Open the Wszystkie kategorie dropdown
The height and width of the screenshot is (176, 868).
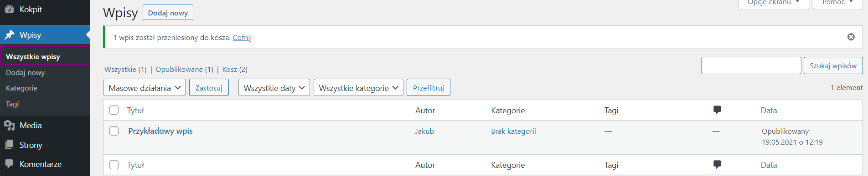point(358,88)
